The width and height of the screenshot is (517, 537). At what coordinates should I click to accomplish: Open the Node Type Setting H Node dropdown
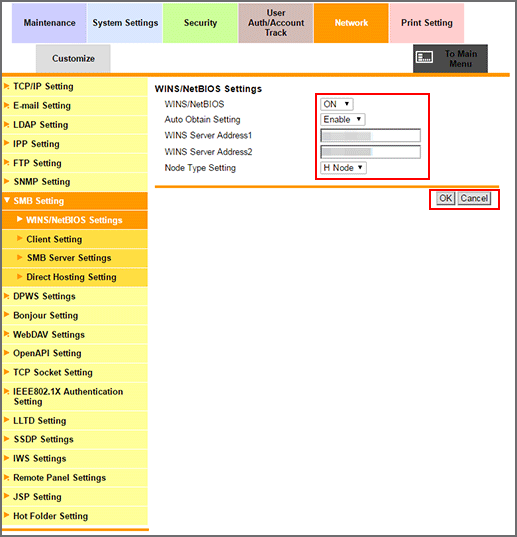[343, 168]
